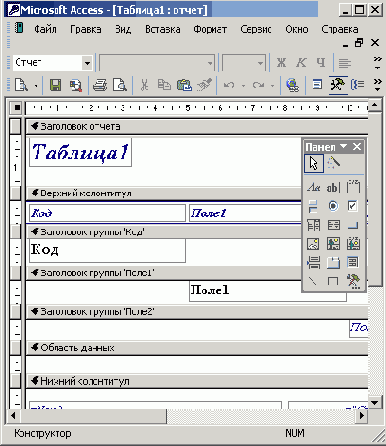The width and height of the screenshot is (386, 446).
Task: Toggle the Select Objects pointer tool
Action: (314, 163)
